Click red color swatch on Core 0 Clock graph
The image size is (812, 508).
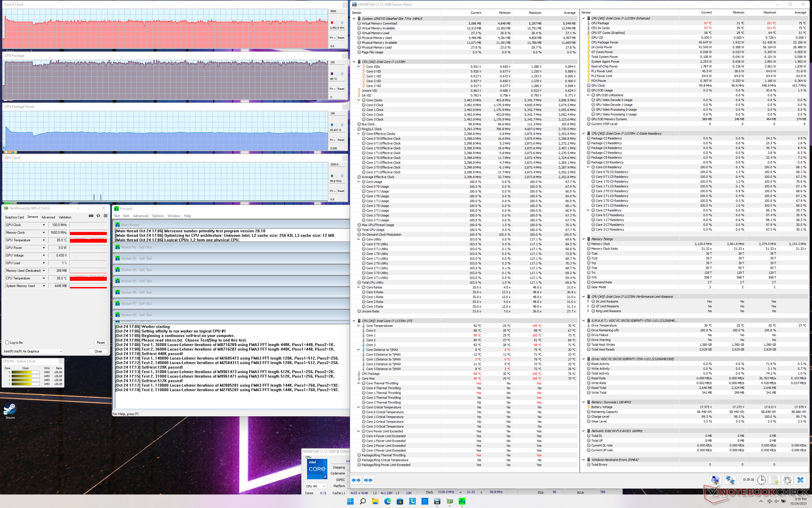(332, 23)
